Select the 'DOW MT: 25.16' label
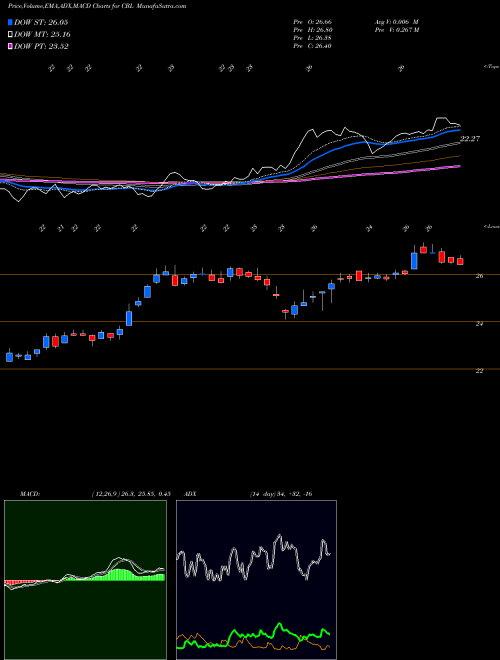This screenshot has height=660, width=500. (43, 35)
